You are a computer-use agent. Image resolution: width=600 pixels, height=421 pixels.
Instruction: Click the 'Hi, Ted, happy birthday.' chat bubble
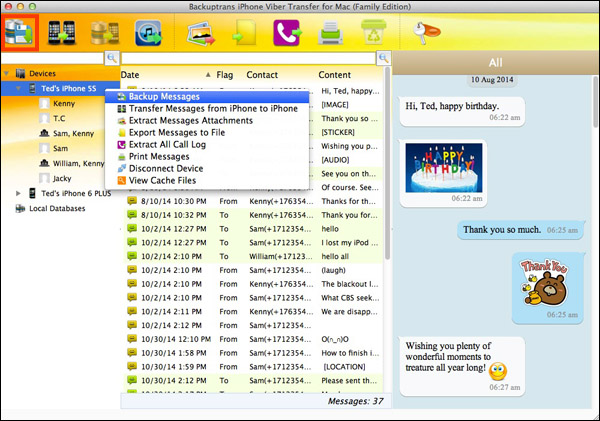tap(462, 111)
